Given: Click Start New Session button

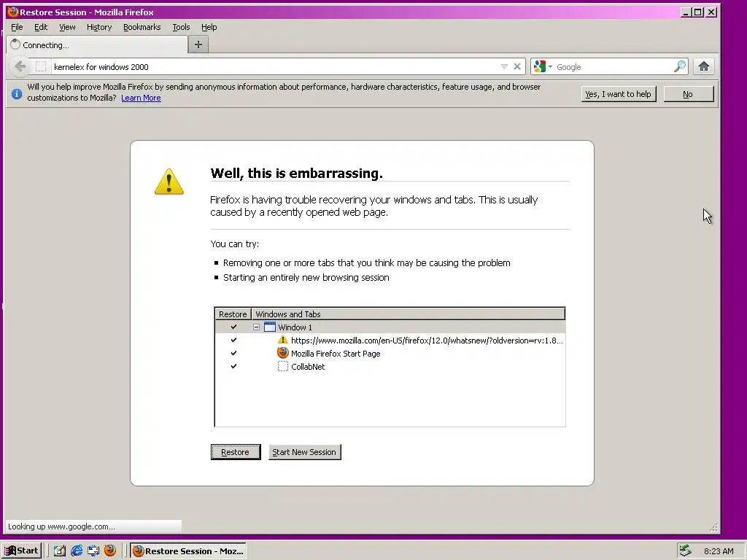Looking at the screenshot, I should pyautogui.click(x=304, y=452).
